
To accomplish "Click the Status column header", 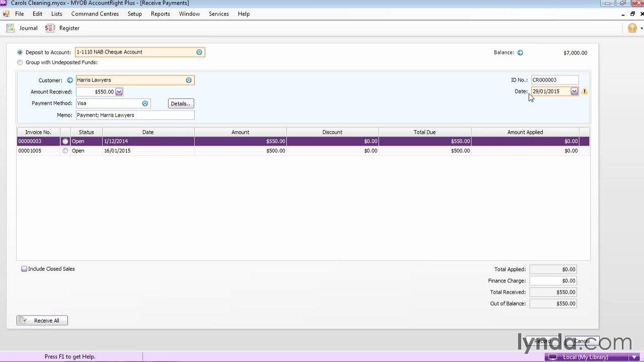I will (x=86, y=132).
